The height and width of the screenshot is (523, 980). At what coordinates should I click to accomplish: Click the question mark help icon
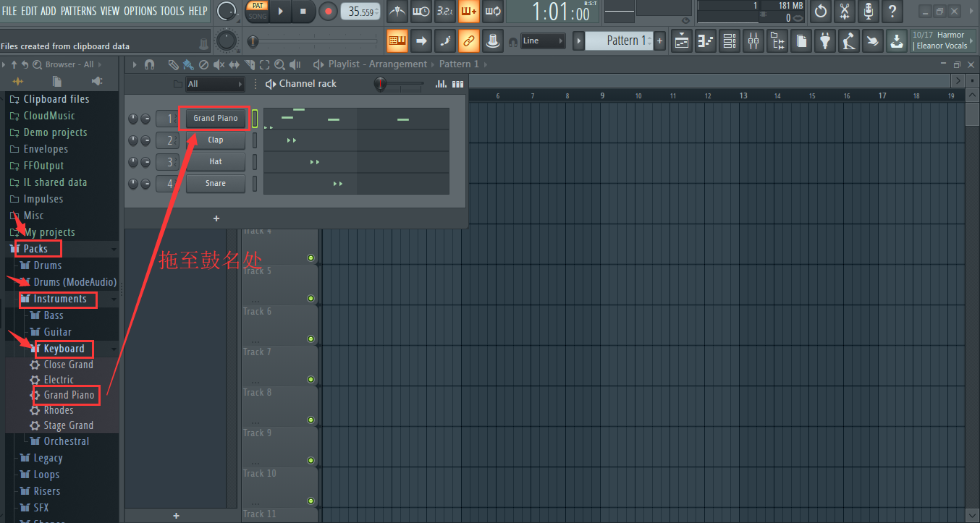(892, 11)
